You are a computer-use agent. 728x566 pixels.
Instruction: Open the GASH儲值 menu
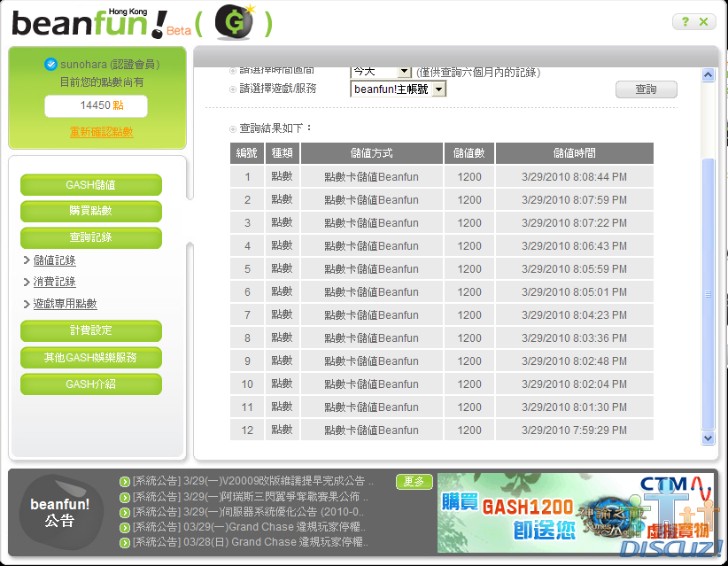pos(91,185)
